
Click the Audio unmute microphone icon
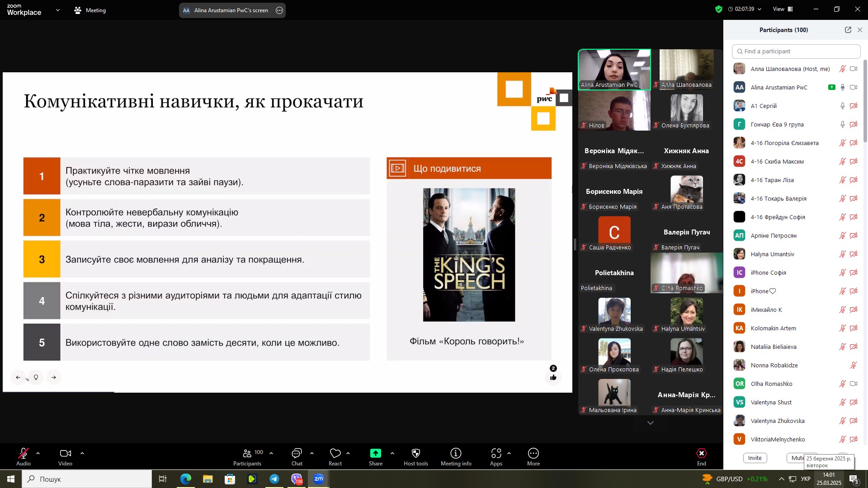pyautogui.click(x=24, y=453)
